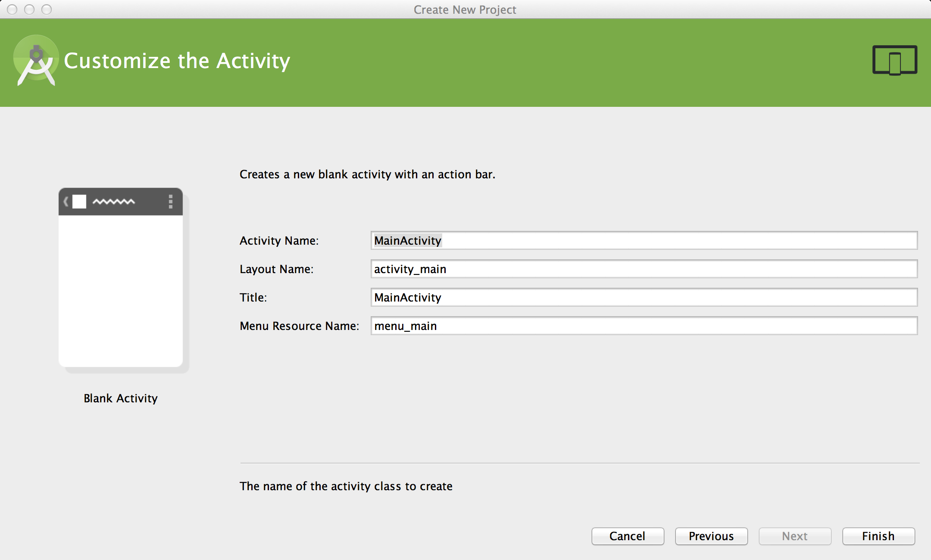The image size is (931, 560).
Task: Click into the Layout Name field
Action: (644, 269)
